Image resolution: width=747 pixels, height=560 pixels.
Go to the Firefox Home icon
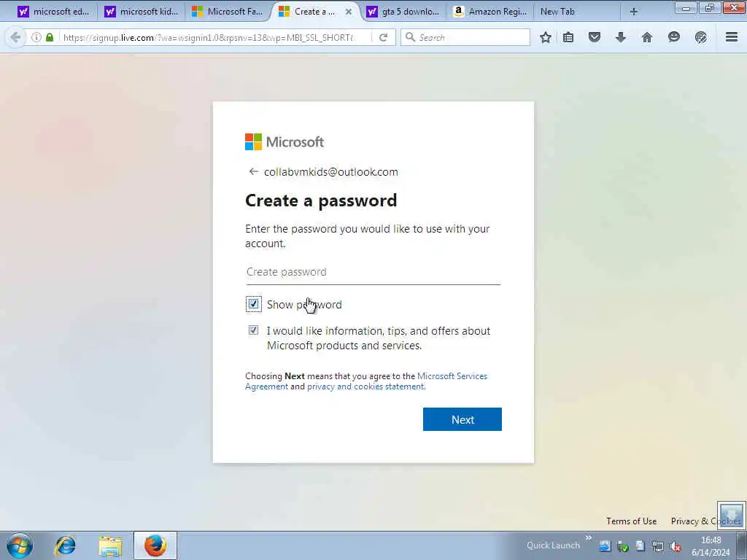646,37
